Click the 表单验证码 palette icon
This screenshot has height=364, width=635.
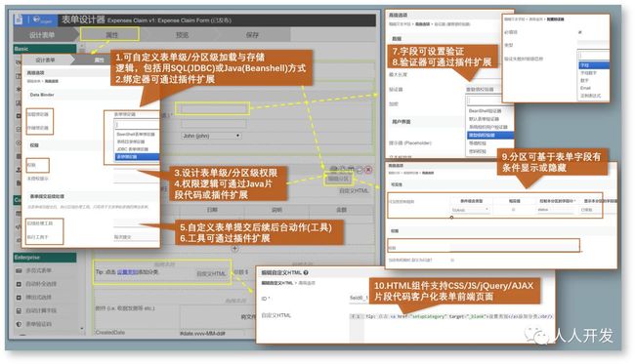pyautogui.click(x=19, y=324)
